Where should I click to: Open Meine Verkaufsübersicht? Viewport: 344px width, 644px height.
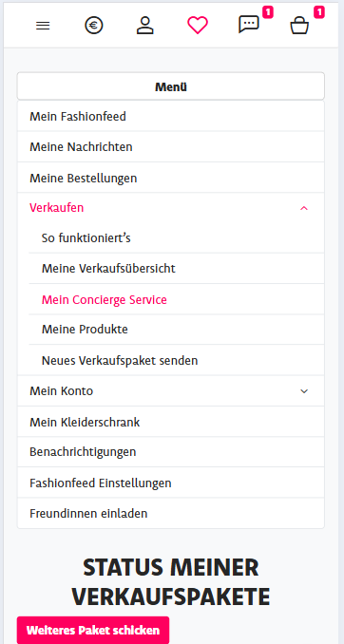(177, 269)
